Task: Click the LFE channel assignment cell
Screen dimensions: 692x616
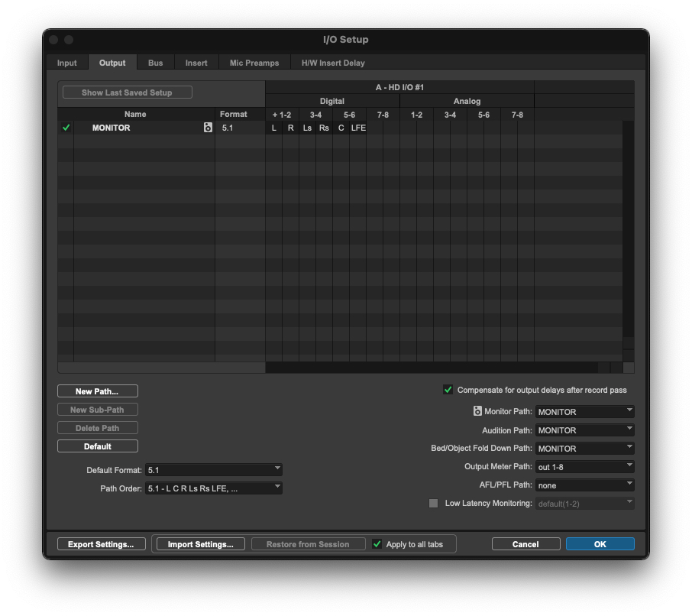Action: click(x=358, y=128)
